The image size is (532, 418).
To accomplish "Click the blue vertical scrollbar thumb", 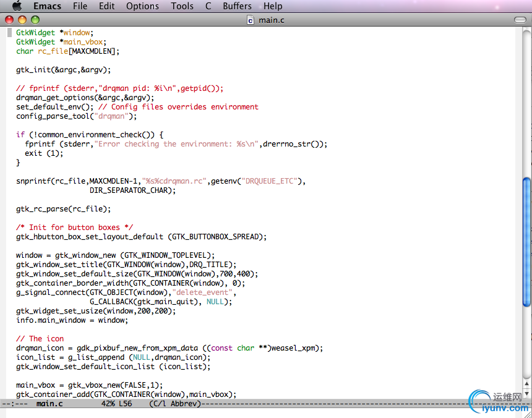I will [x=526, y=242].
